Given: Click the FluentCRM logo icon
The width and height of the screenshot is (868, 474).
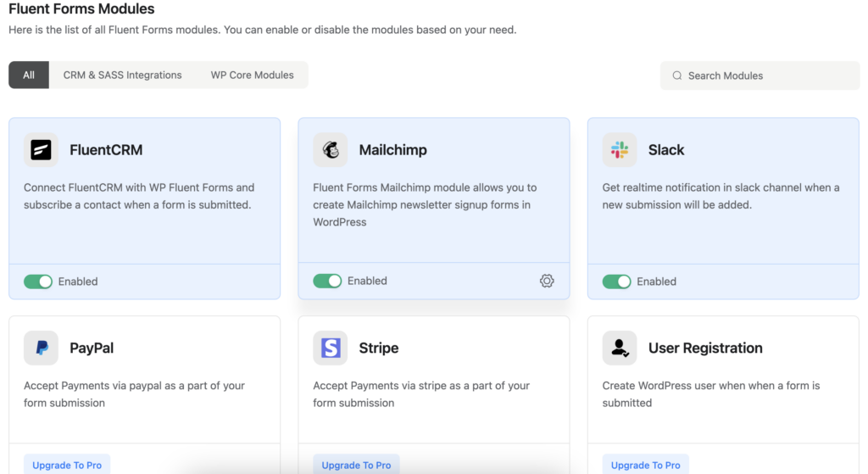Looking at the screenshot, I should (41, 149).
